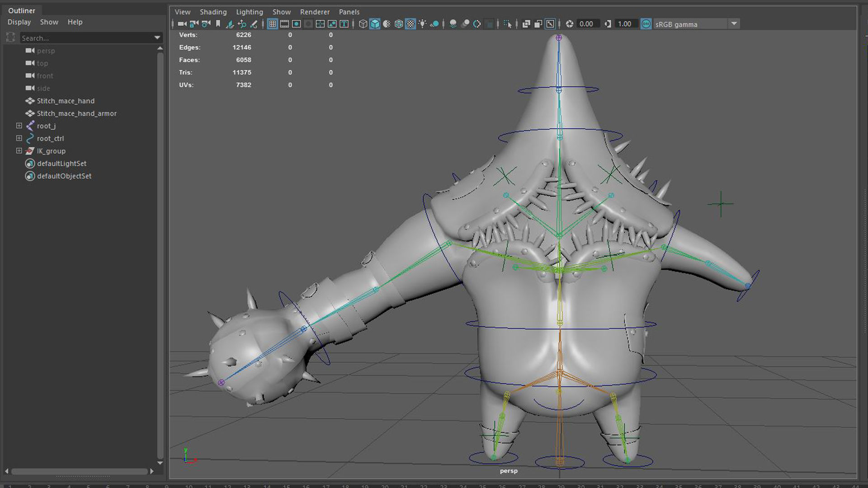The width and height of the screenshot is (868, 488).
Task: Activate the 2D Pan/Zoom tool
Action: point(241,23)
